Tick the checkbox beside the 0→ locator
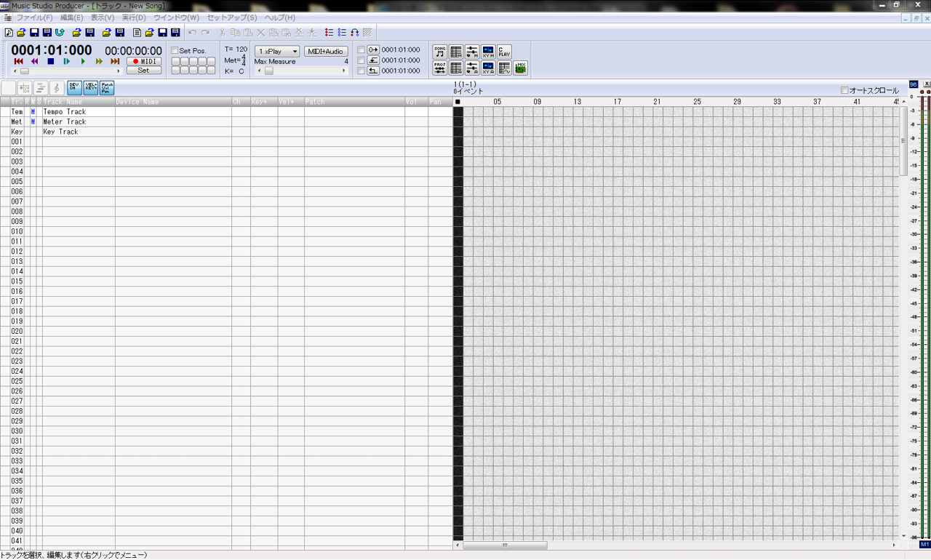931x560 pixels. [361, 50]
